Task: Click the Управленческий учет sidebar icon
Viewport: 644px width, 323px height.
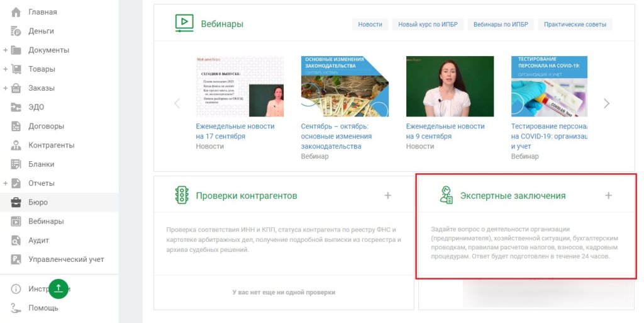Action: (x=16, y=259)
